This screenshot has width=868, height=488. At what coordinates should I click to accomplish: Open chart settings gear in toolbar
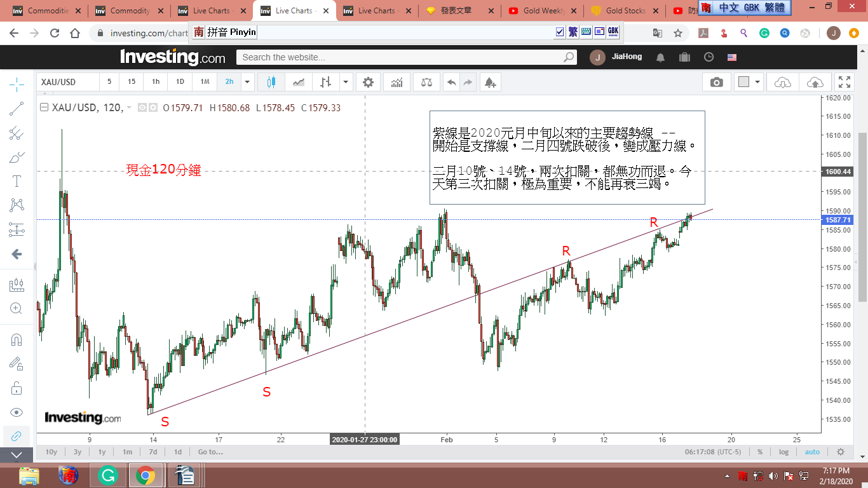pos(368,82)
